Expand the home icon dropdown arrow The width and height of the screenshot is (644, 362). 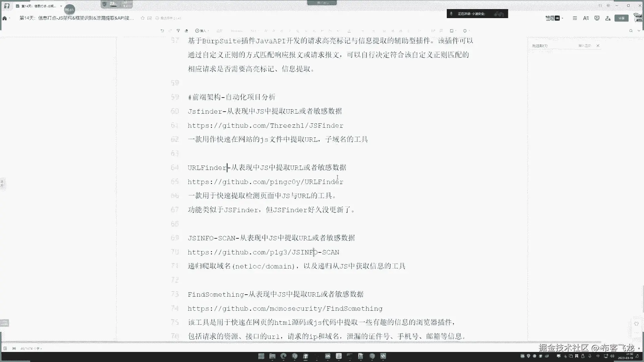tap(10, 18)
